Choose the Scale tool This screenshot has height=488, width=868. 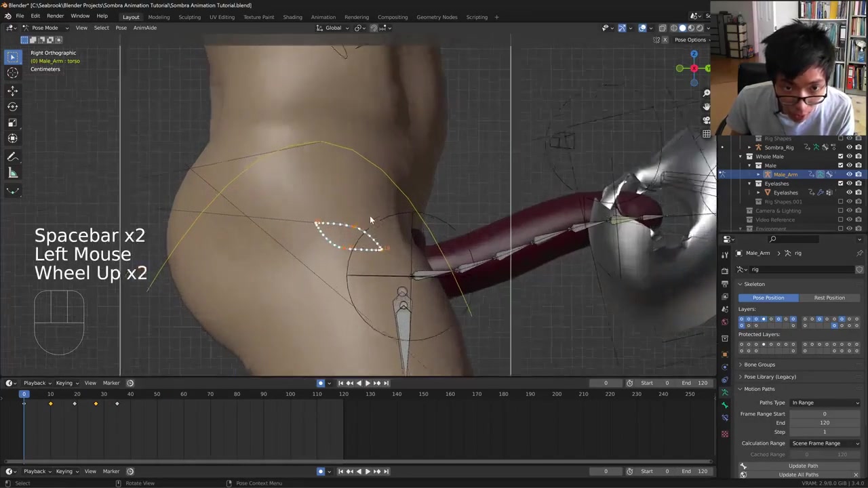[x=12, y=123]
